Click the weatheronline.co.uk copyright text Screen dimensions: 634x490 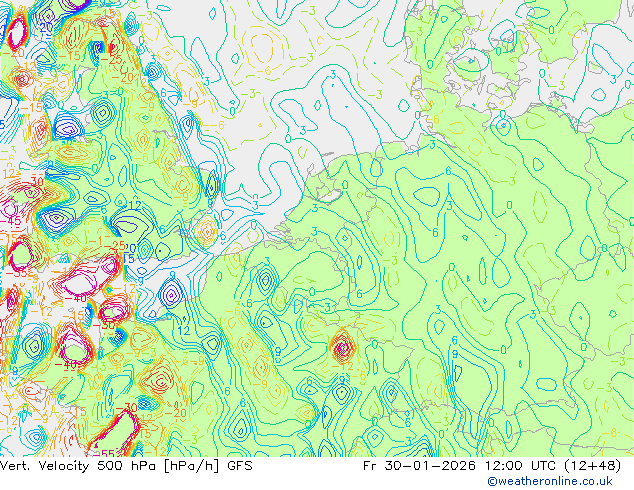click(550, 481)
